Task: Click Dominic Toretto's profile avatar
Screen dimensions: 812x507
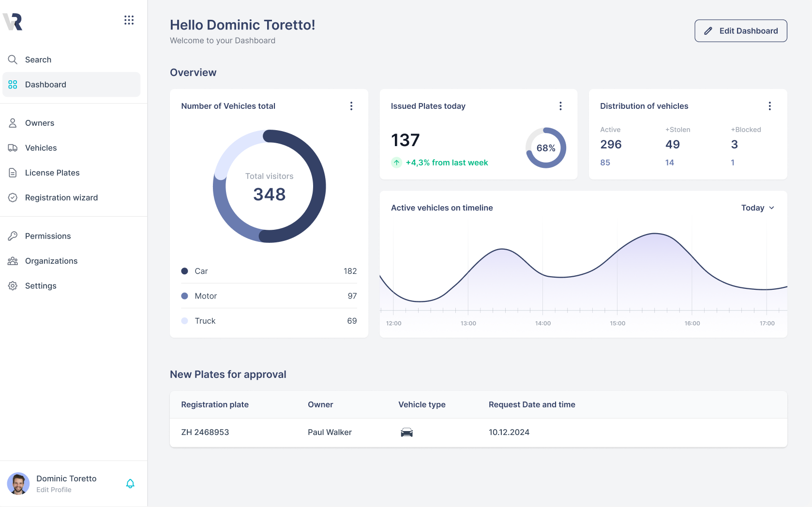Action: click(x=18, y=483)
